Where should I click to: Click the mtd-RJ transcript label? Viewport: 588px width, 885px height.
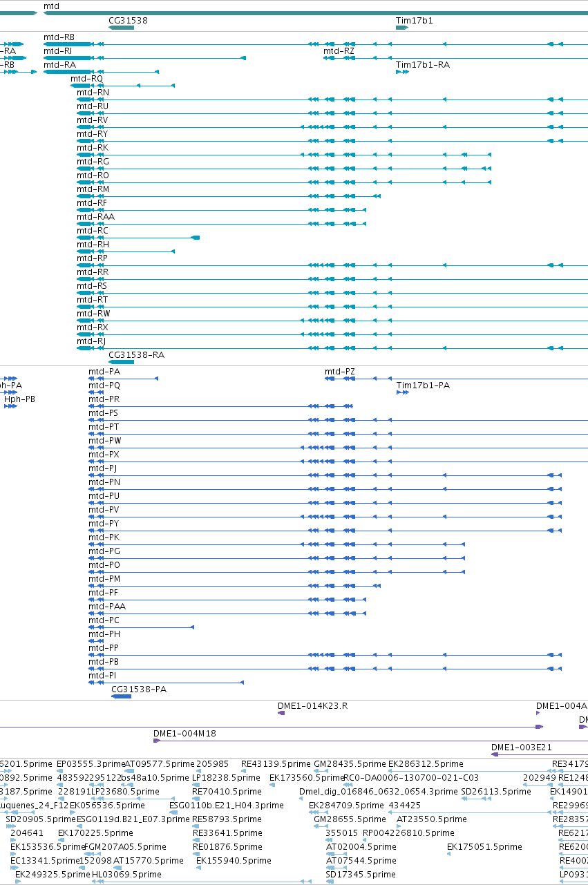tap(91, 341)
